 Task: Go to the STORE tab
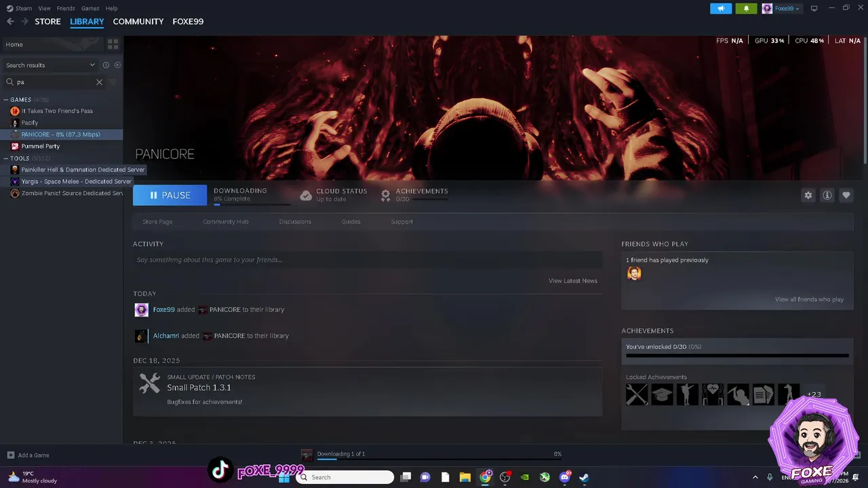pyautogui.click(x=47, y=22)
